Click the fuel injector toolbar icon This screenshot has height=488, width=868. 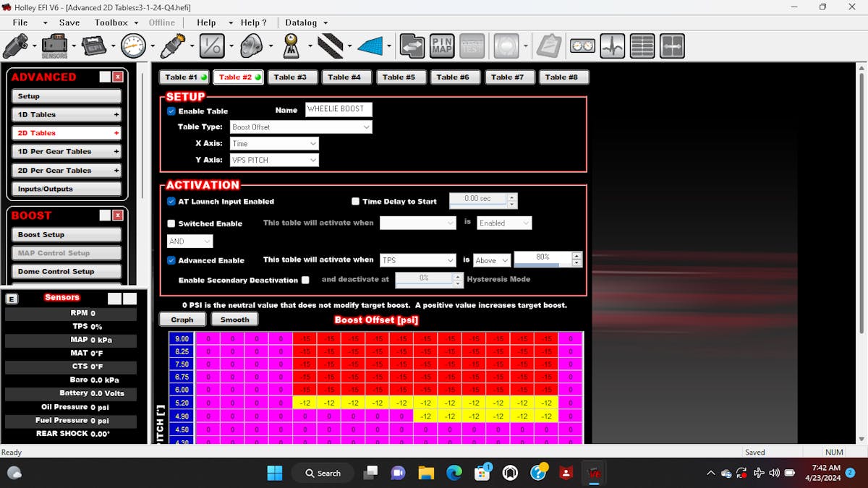coord(15,46)
